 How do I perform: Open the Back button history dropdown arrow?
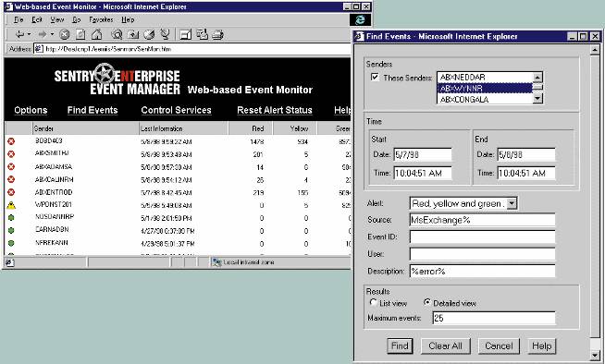pyautogui.click(x=30, y=35)
